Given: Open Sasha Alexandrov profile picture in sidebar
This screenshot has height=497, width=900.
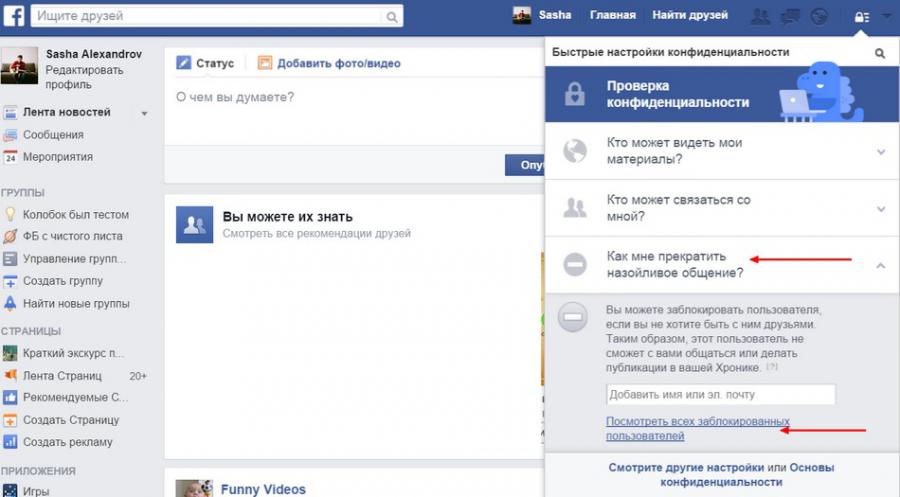Looking at the screenshot, I should 20,66.
